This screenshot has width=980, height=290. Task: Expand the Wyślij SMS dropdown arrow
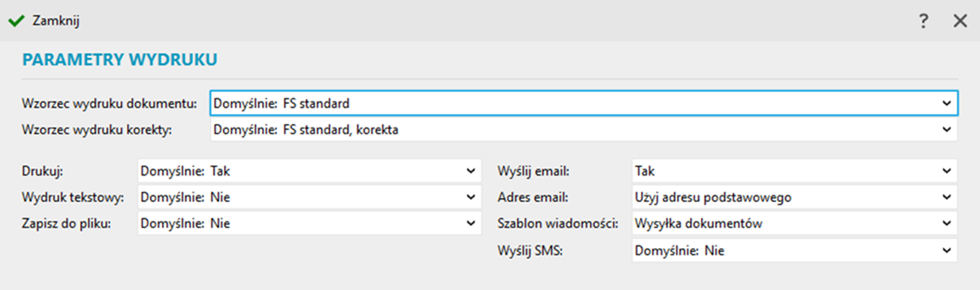coord(946,250)
